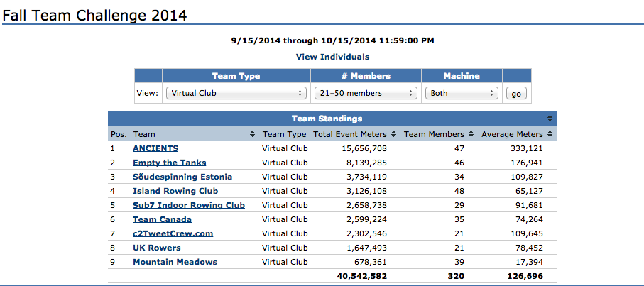Click the Team Type column header
Image resolution: width=644 pixels, height=286 pixels.
tap(284, 134)
